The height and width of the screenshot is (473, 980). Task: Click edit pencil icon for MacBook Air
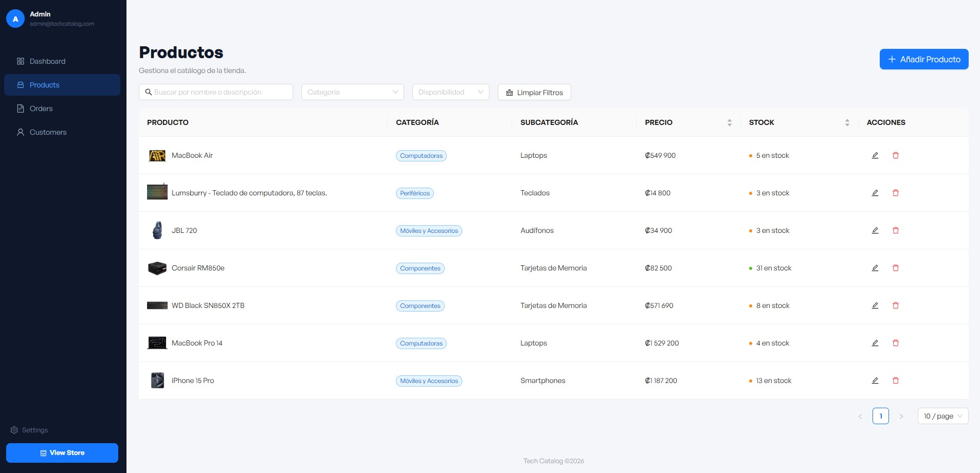[x=875, y=155]
